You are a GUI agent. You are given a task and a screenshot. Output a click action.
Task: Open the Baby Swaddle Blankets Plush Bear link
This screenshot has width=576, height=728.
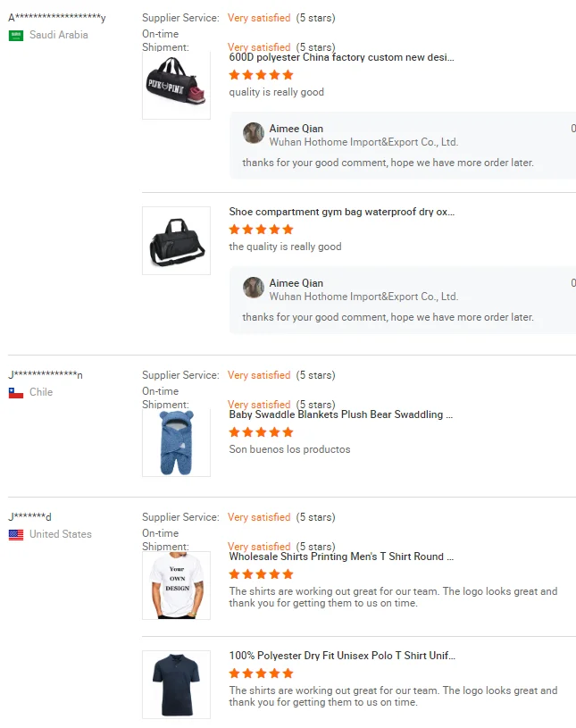(341, 414)
